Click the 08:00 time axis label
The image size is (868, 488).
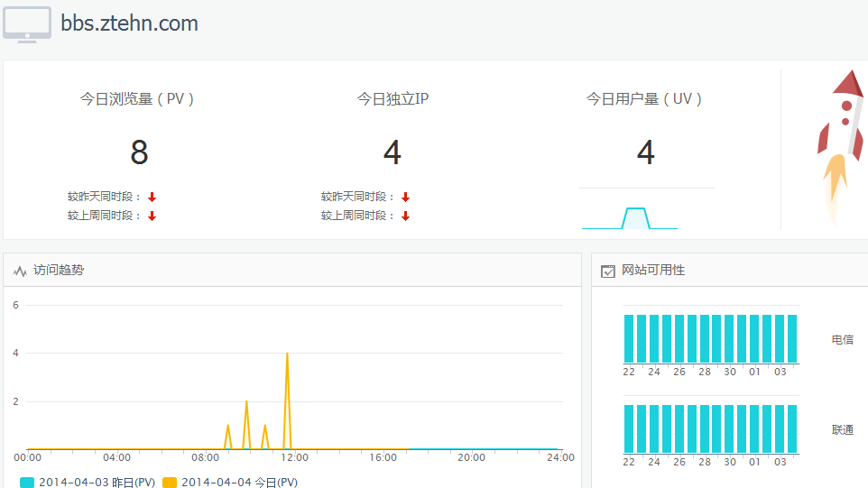point(206,457)
